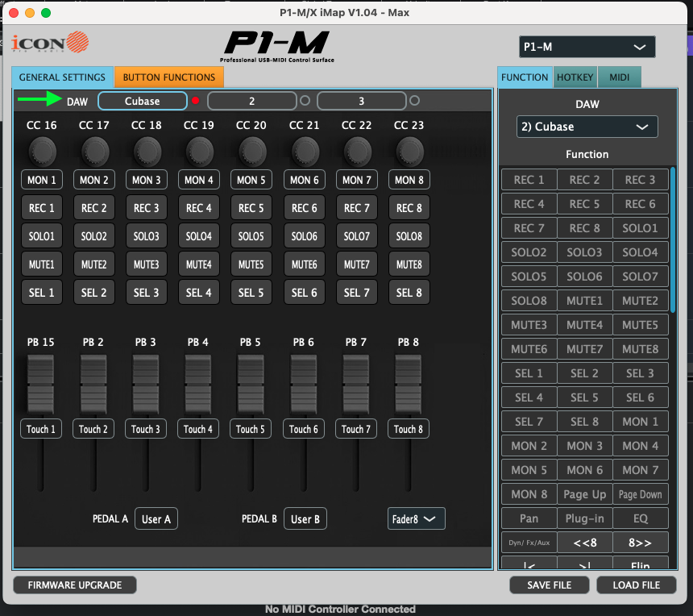The width and height of the screenshot is (693, 616).
Task: Click the CC 18 rotary knob
Action: (147, 152)
